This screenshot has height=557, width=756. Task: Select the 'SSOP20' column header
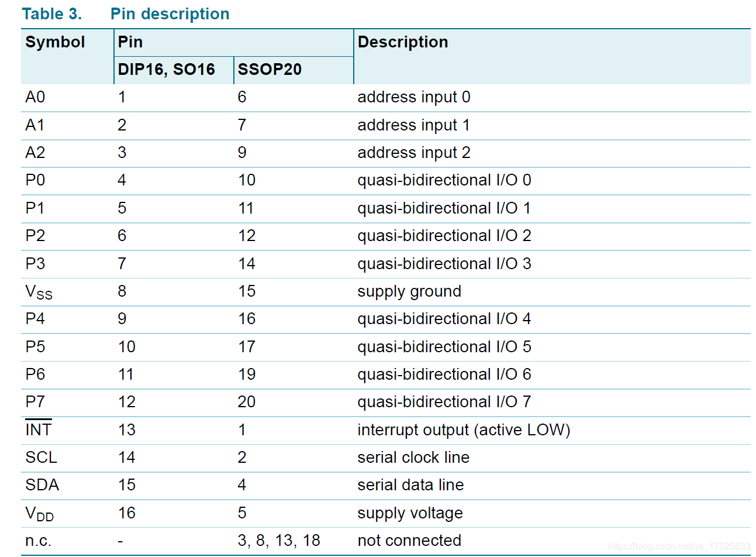point(270,70)
